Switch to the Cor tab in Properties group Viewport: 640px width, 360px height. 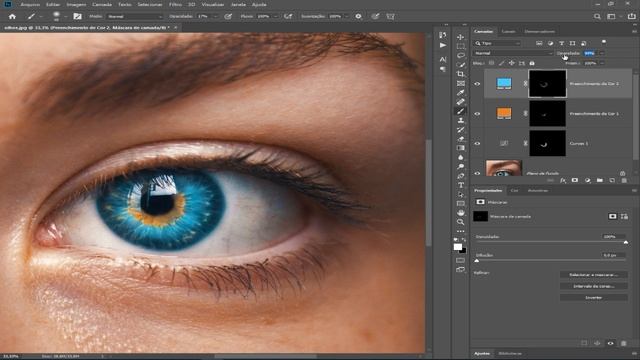[x=514, y=191]
